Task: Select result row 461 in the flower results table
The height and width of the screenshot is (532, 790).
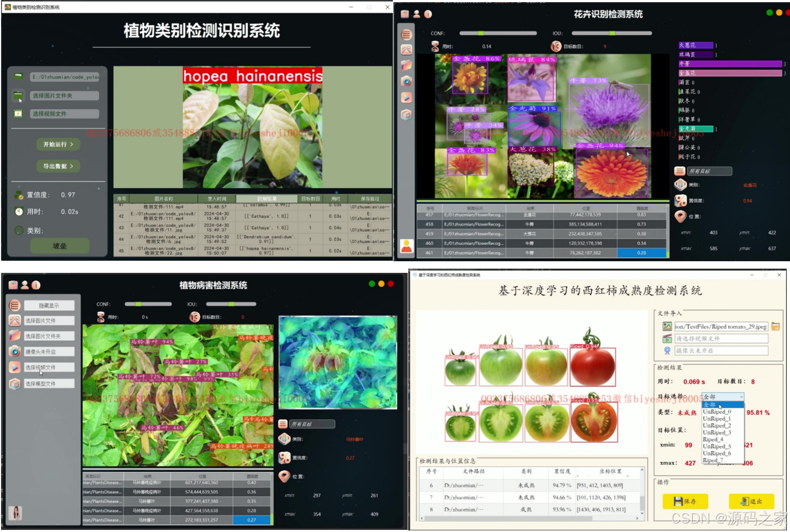Action: click(x=528, y=253)
